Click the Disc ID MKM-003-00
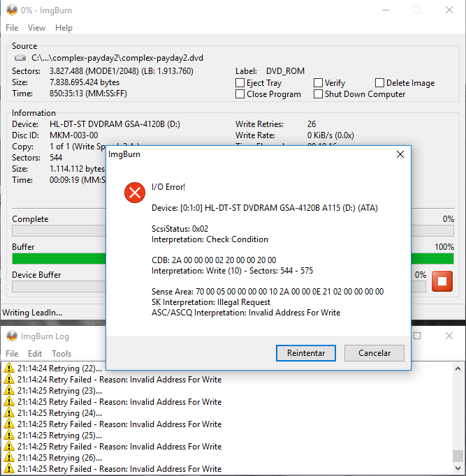Screen dimensions: 466x476 pos(73,135)
